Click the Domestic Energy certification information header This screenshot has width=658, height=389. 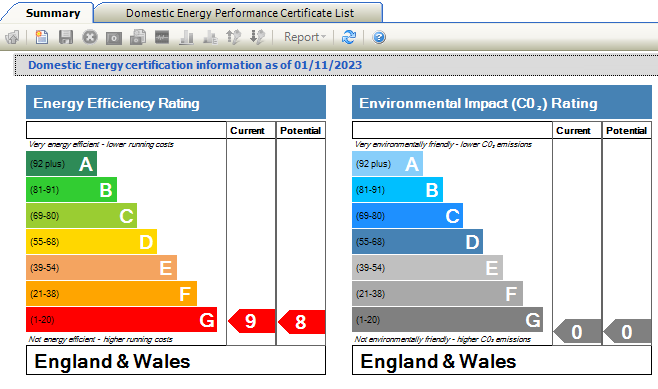click(x=195, y=65)
